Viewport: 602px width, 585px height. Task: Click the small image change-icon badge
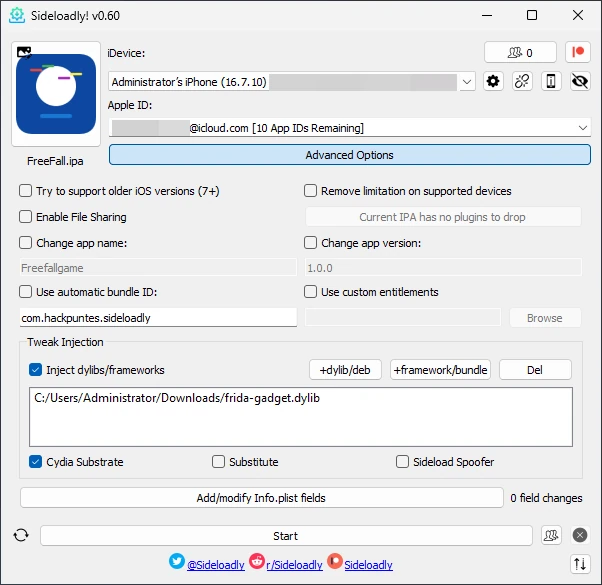click(x=24, y=53)
